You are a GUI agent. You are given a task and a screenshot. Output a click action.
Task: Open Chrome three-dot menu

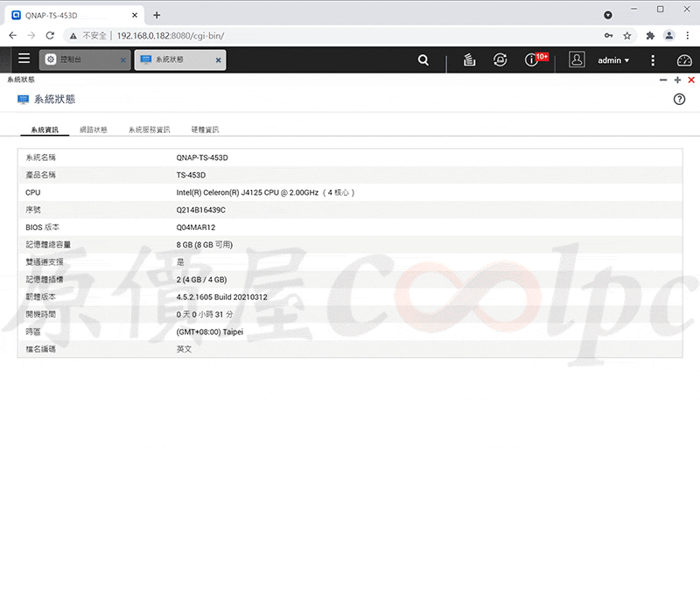tap(688, 36)
